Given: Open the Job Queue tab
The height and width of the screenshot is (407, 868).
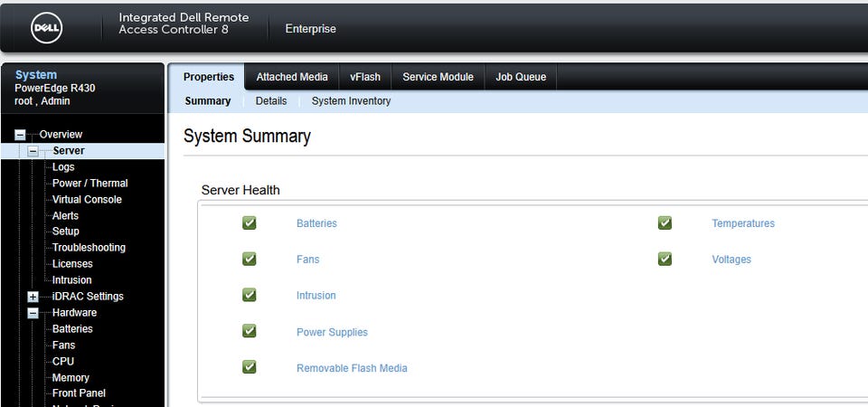Looking at the screenshot, I should click(521, 77).
